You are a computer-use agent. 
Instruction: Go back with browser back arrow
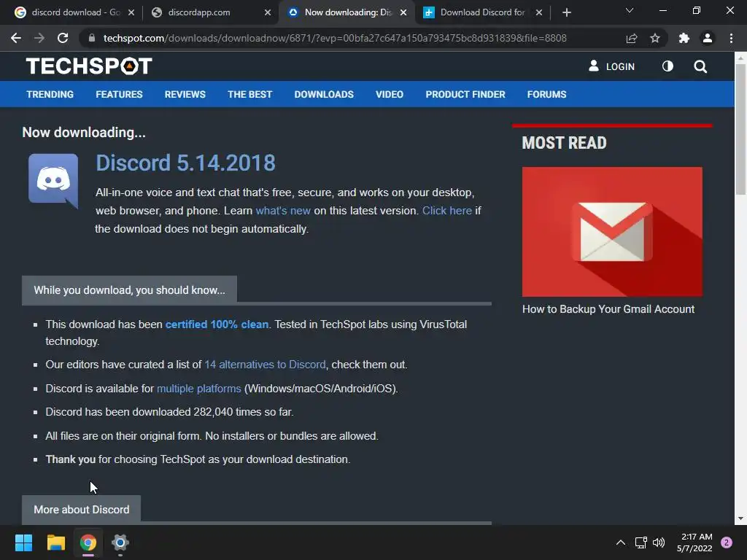(16, 38)
